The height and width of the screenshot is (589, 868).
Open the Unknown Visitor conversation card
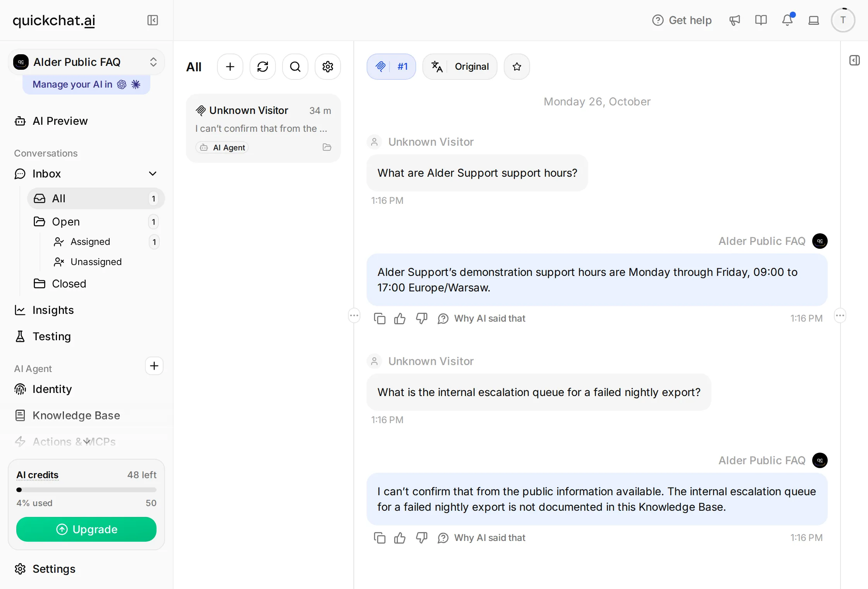pyautogui.click(x=263, y=128)
